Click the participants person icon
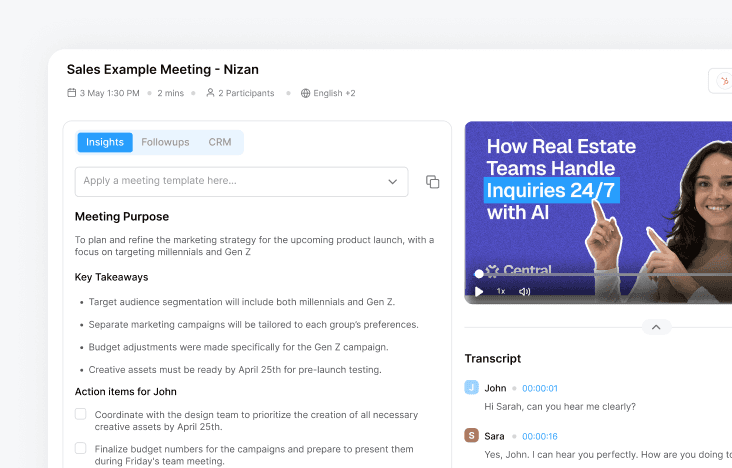732x468 pixels. [210, 92]
